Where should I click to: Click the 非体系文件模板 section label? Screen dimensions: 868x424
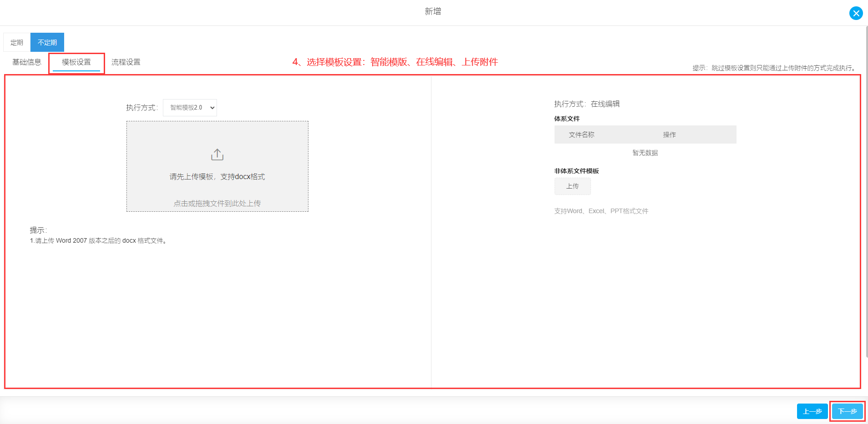coord(576,171)
